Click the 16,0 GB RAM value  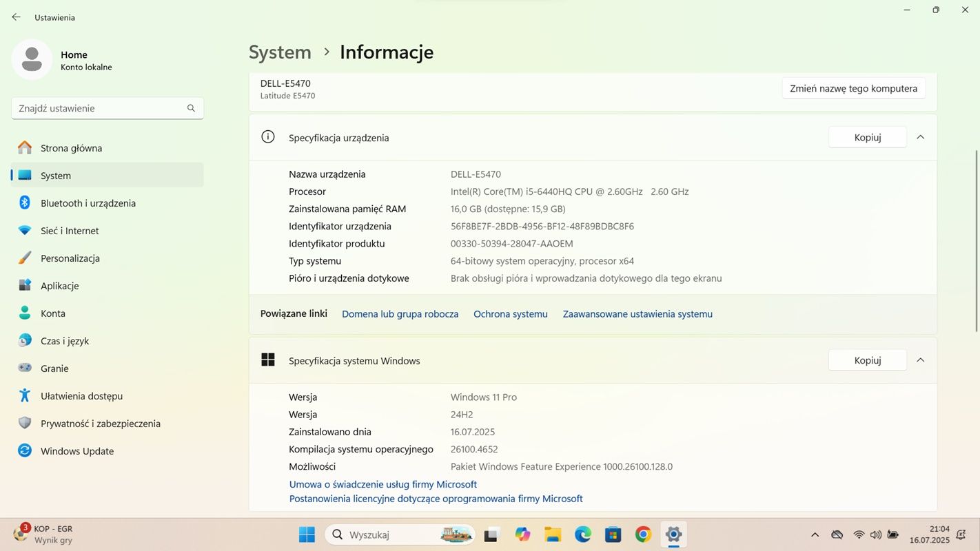pyautogui.click(x=508, y=209)
